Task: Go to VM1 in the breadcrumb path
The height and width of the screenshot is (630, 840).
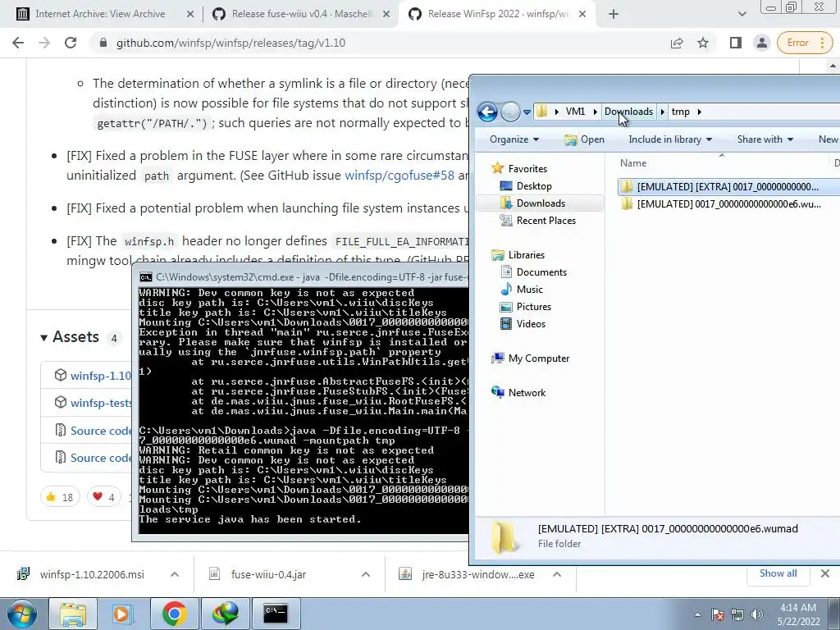Action: click(575, 112)
